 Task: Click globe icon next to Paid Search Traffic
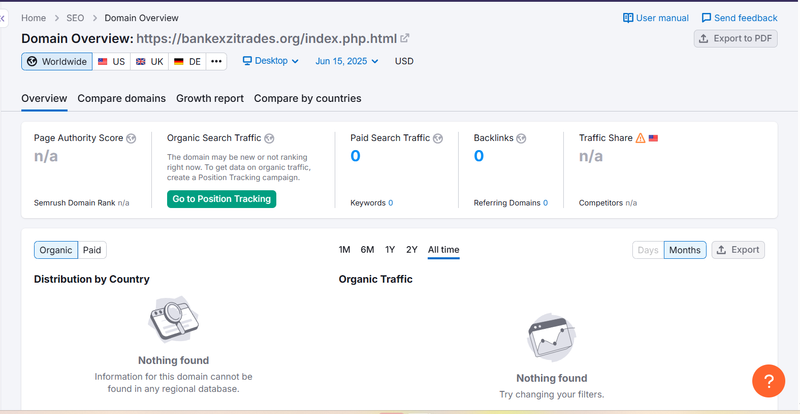point(438,138)
